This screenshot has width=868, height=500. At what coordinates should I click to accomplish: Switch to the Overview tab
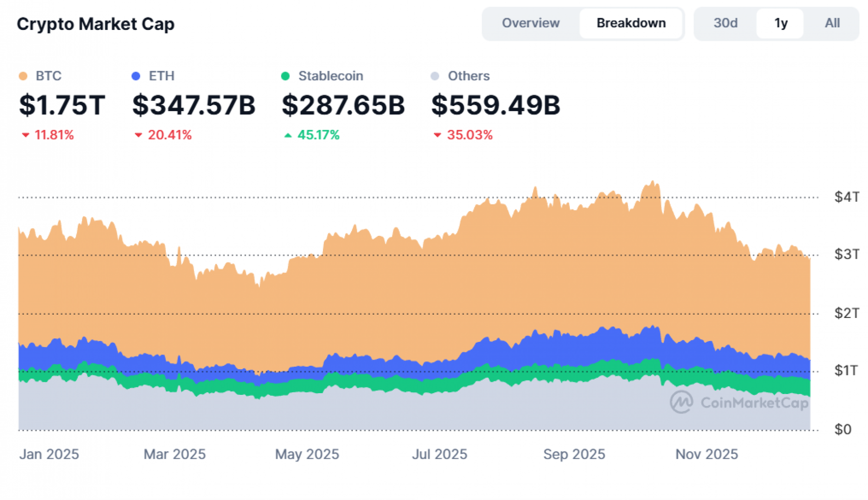click(x=530, y=23)
